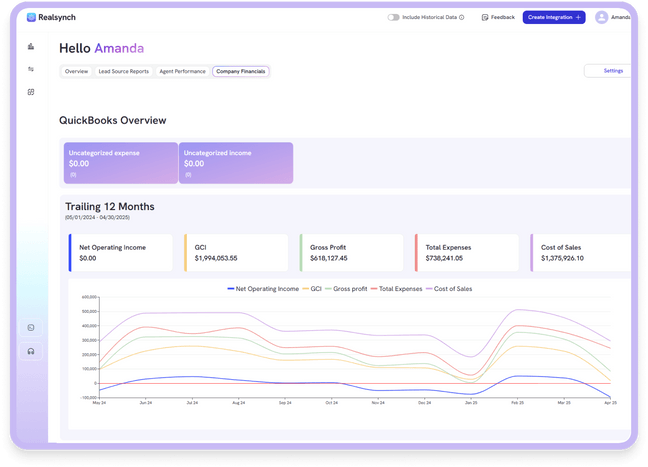Click the -100,000 y-axis label
This screenshot has height=467, width=648.
pos(88,398)
